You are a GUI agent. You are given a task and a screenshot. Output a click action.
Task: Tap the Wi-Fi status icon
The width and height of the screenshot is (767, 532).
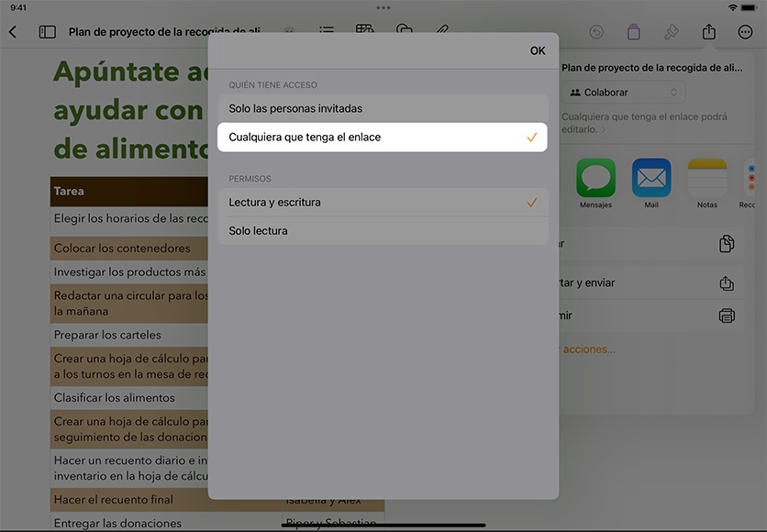732,8
